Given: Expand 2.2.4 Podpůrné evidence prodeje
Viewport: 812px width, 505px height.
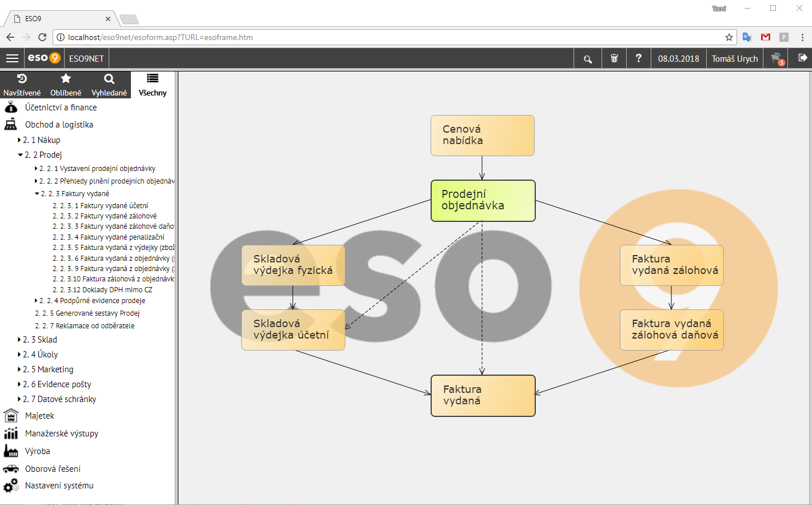Looking at the screenshot, I should point(36,300).
